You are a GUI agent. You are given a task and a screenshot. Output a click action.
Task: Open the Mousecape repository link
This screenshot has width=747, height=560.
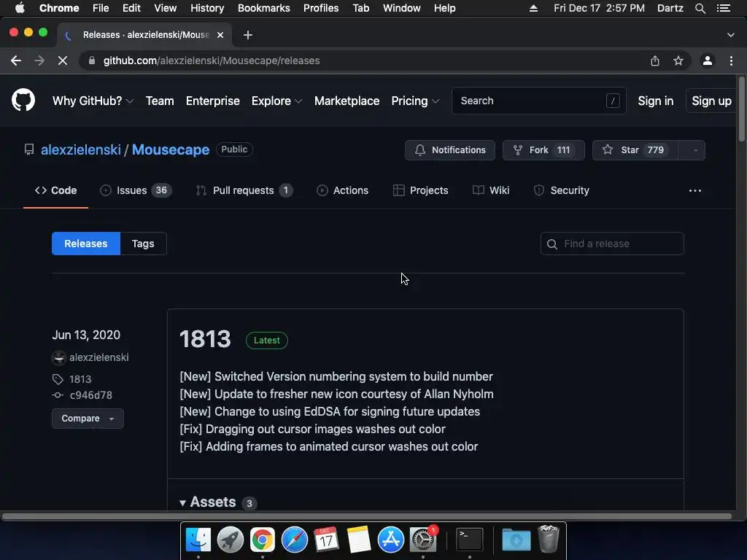pyautogui.click(x=171, y=149)
